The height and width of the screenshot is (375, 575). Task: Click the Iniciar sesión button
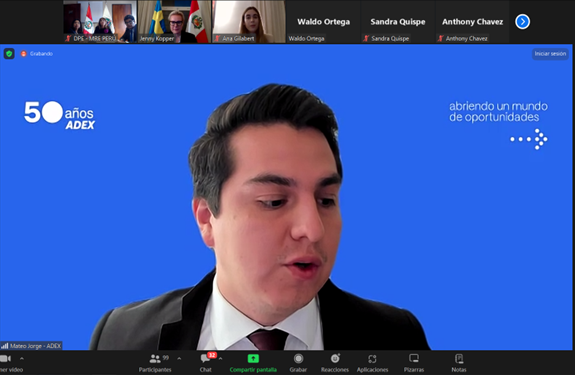pyautogui.click(x=550, y=54)
